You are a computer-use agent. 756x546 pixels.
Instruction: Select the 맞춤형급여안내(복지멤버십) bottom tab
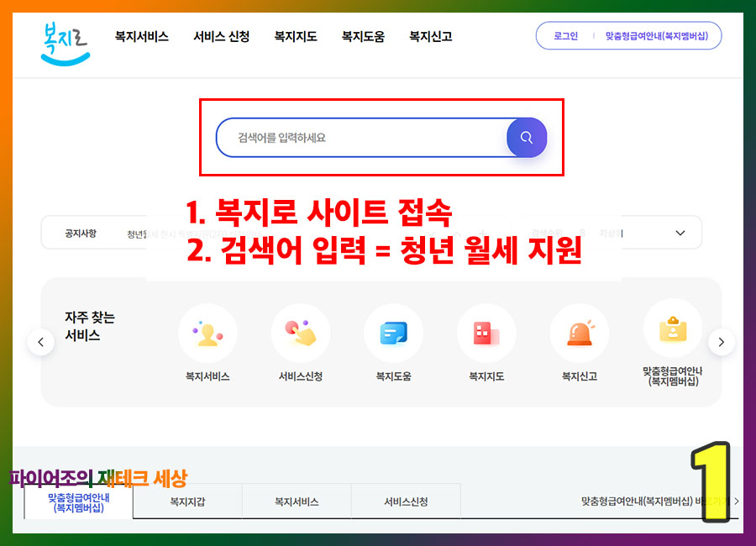pos(79,502)
